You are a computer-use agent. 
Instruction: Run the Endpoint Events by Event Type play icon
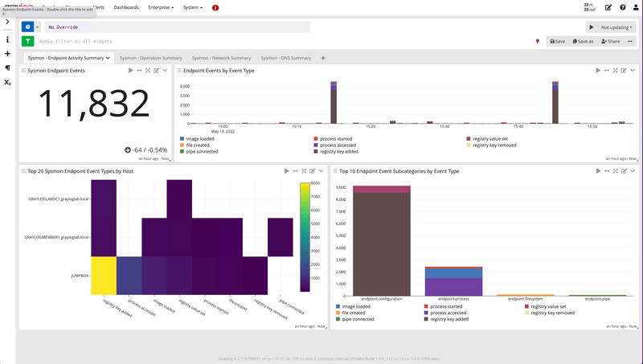coord(598,71)
